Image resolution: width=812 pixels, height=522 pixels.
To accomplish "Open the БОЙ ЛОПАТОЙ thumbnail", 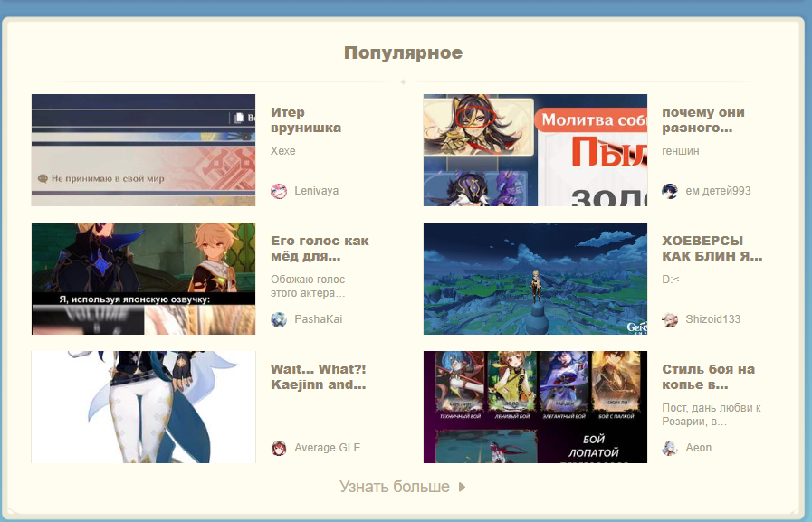I will (535, 407).
